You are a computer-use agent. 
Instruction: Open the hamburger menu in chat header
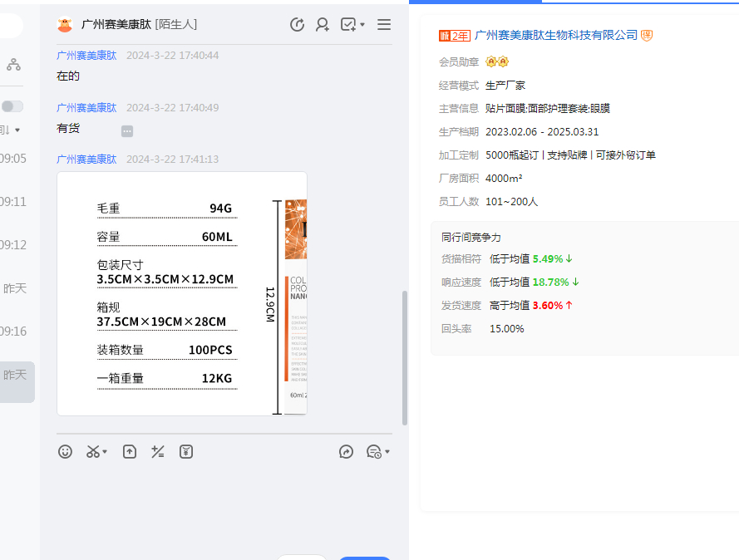[x=384, y=25]
